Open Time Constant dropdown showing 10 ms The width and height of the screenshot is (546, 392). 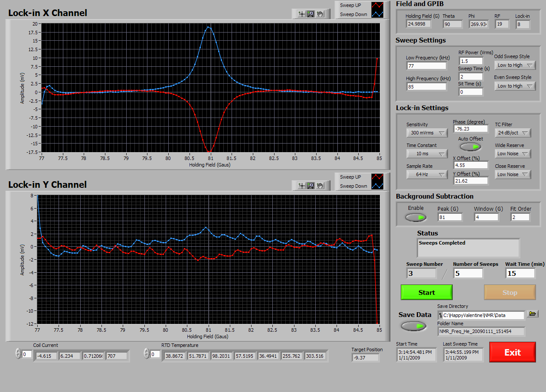[x=427, y=154]
